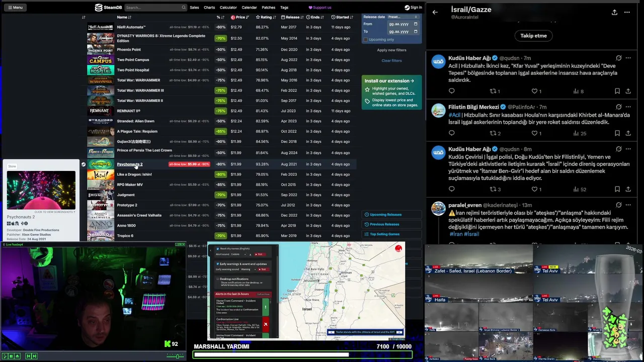Open Full archive of alerts
The image size is (644, 362).
pyautogui.click(x=263, y=294)
